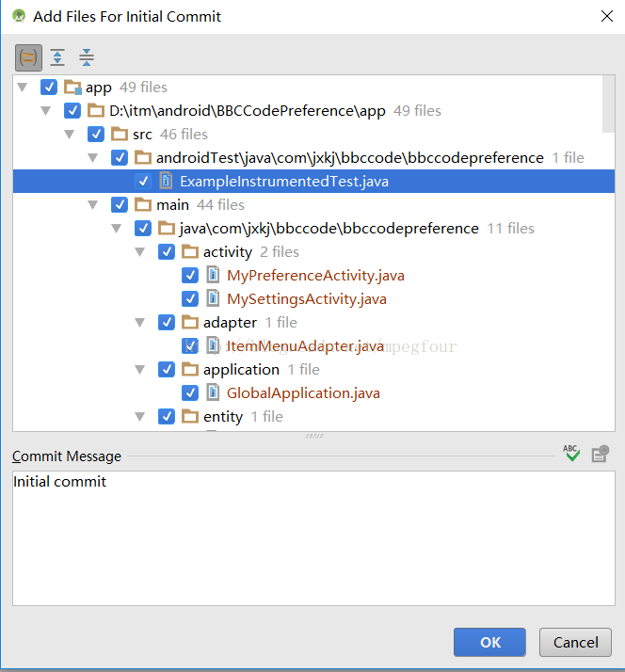Click the Expand All toolbar icon
The image size is (625, 672).
[x=57, y=57]
